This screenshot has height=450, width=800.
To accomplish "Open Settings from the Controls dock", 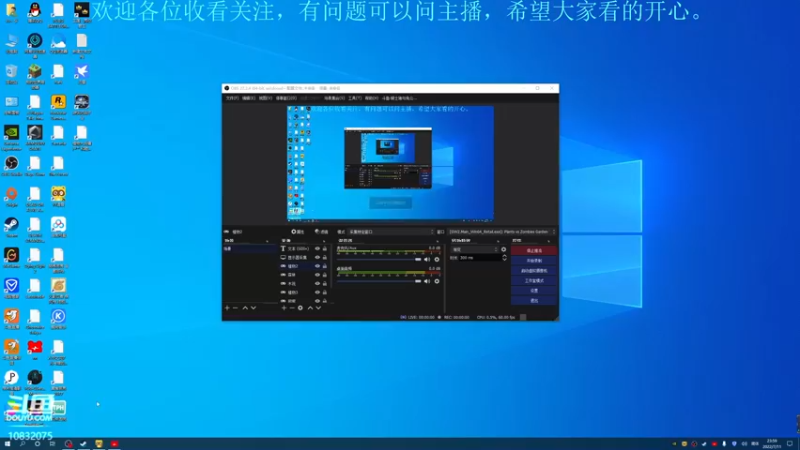I will pyautogui.click(x=534, y=290).
